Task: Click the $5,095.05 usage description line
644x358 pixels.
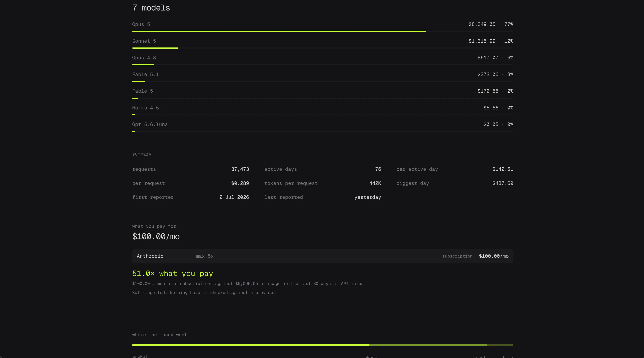Action: (x=249, y=284)
